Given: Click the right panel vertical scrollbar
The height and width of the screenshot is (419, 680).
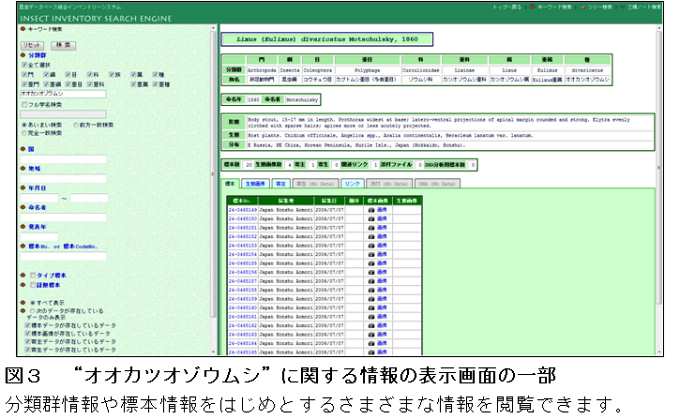Looking at the screenshot, I should pyautogui.click(x=660, y=200).
